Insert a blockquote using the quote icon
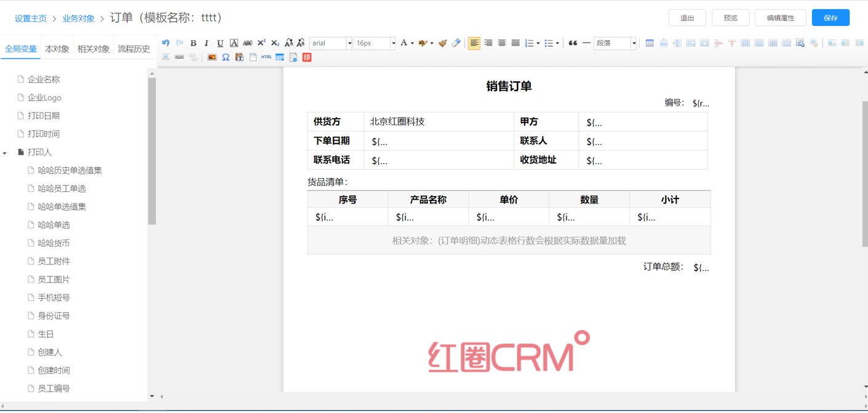Image resolution: width=868 pixels, height=413 pixels. click(573, 43)
